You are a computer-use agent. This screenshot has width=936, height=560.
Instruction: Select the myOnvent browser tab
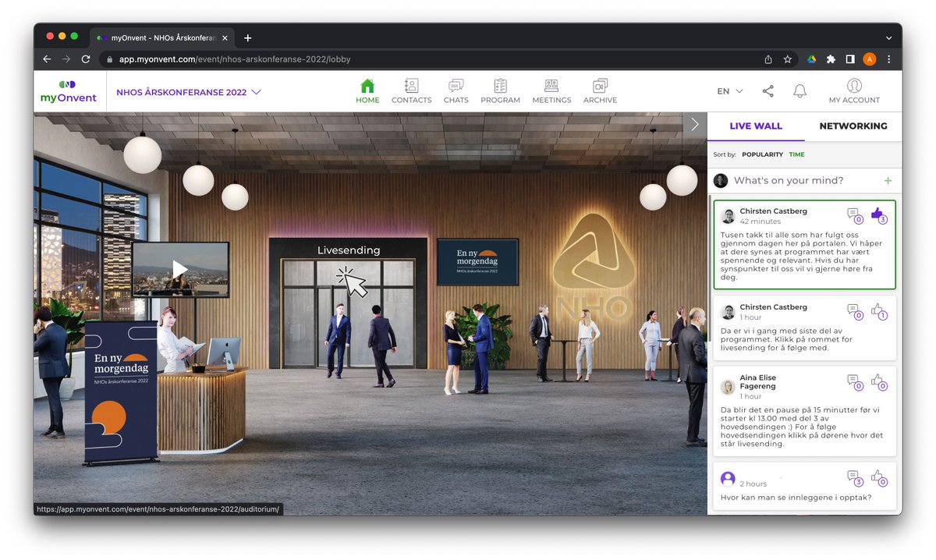pyautogui.click(x=162, y=37)
